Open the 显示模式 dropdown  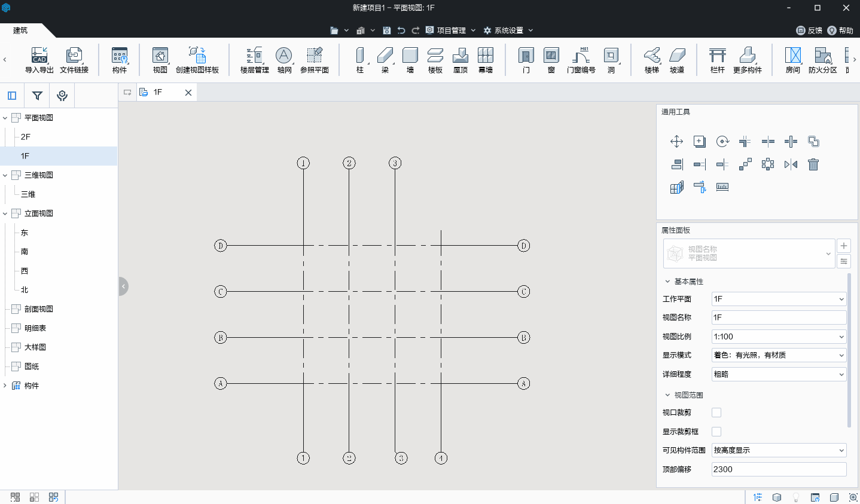[x=779, y=355]
